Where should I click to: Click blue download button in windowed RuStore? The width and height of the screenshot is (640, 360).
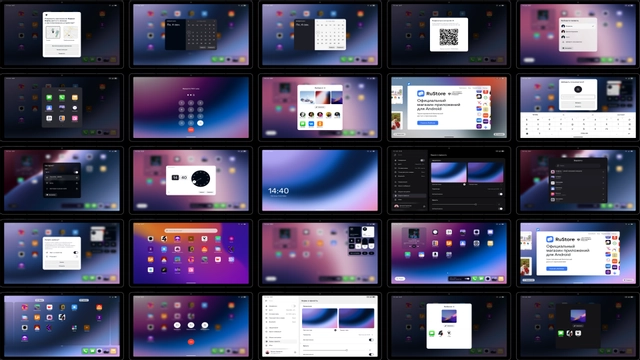[557, 269]
